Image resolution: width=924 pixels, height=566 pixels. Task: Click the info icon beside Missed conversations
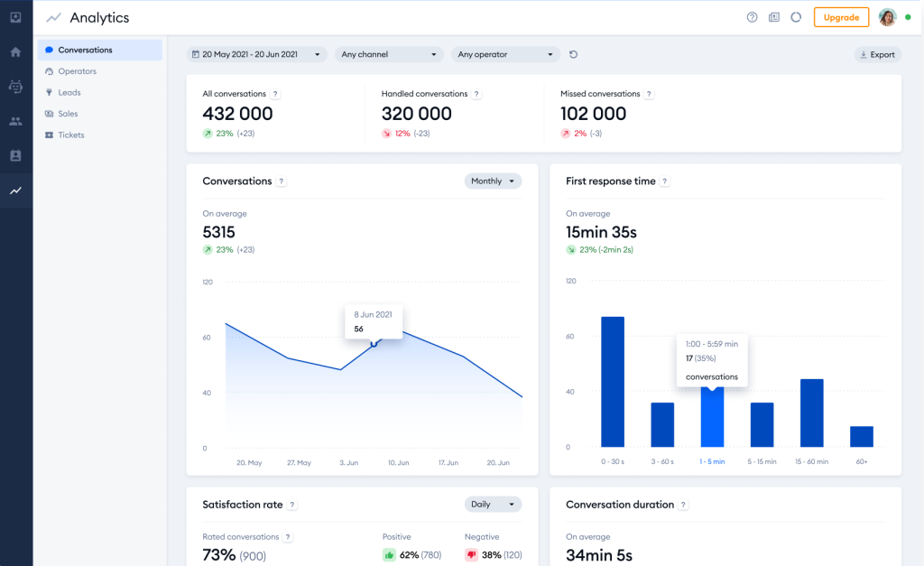pyautogui.click(x=649, y=94)
